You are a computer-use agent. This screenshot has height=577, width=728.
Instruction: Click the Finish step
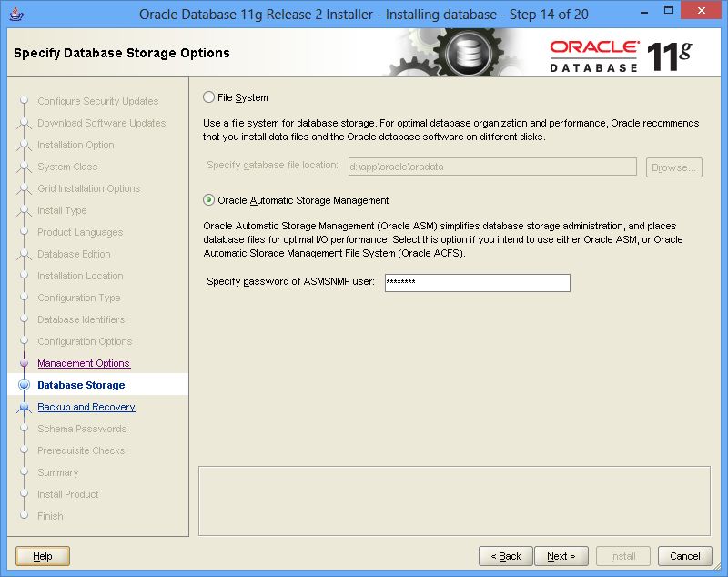coord(50,516)
